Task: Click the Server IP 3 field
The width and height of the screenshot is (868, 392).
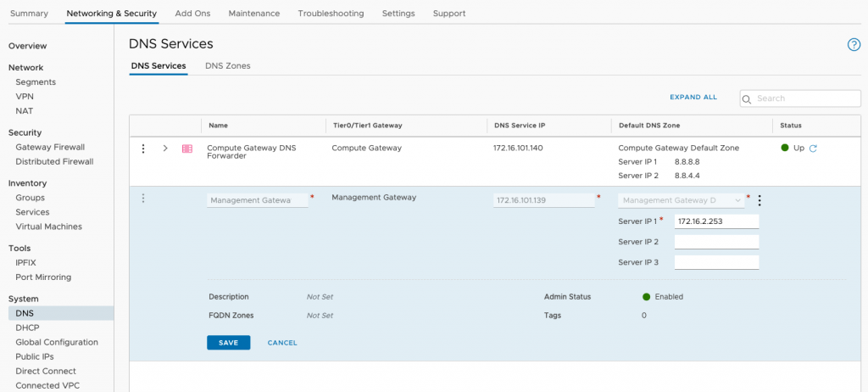Action: tap(717, 262)
